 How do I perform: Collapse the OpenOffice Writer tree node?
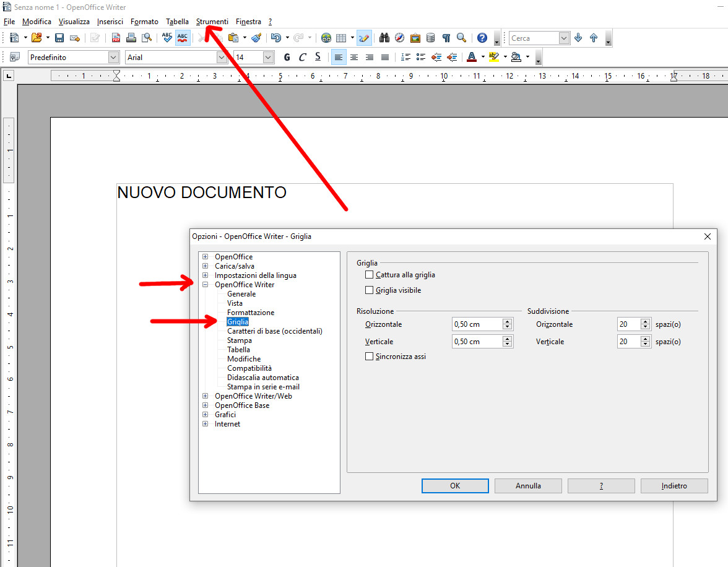(x=205, y=285)
